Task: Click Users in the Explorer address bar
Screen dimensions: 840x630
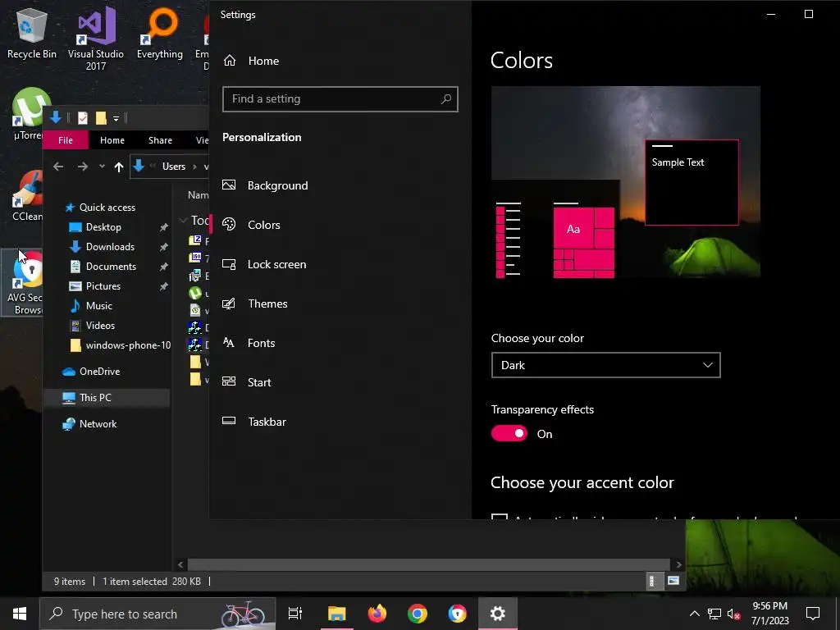Action: tap(174, 167)
